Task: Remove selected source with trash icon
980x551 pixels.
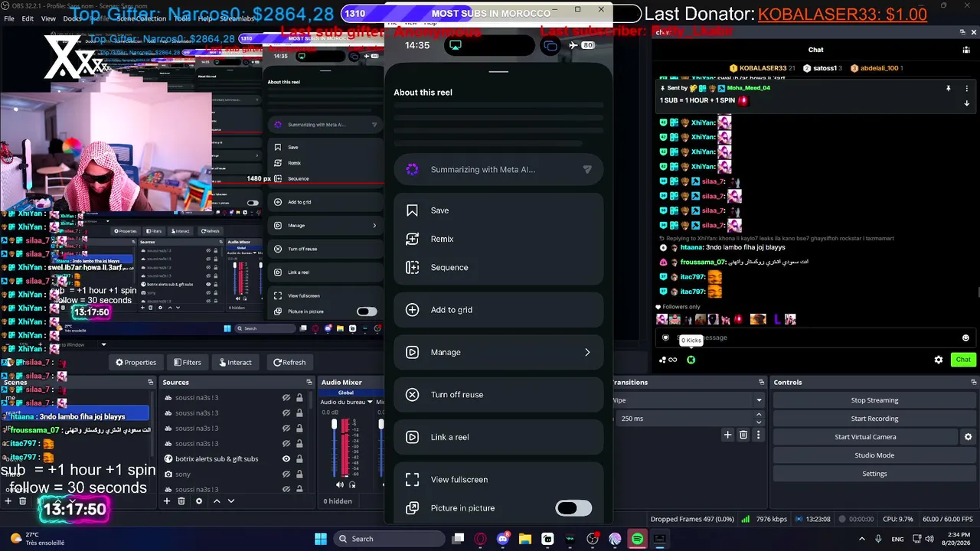Action: [x=181, y=501]
